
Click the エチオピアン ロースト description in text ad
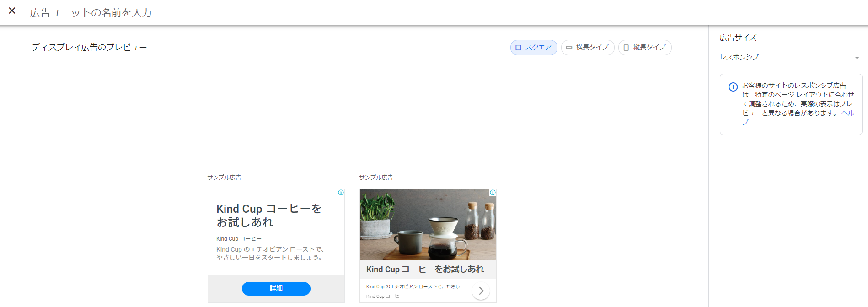270,253
